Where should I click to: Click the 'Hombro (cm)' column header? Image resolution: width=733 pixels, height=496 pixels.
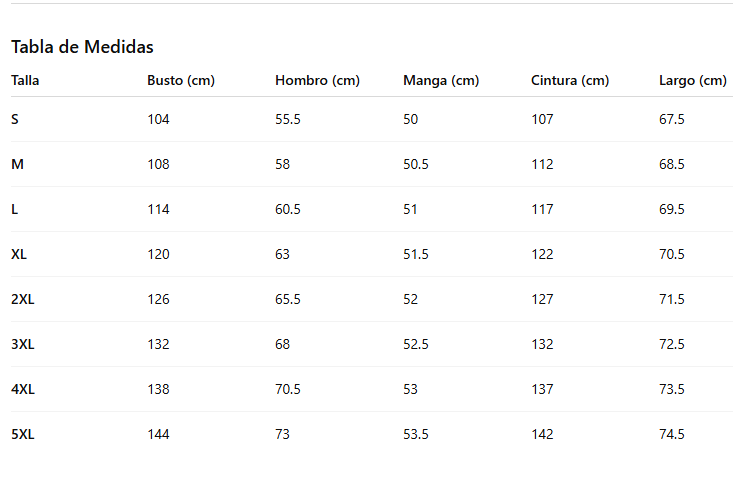pos(317,80)
